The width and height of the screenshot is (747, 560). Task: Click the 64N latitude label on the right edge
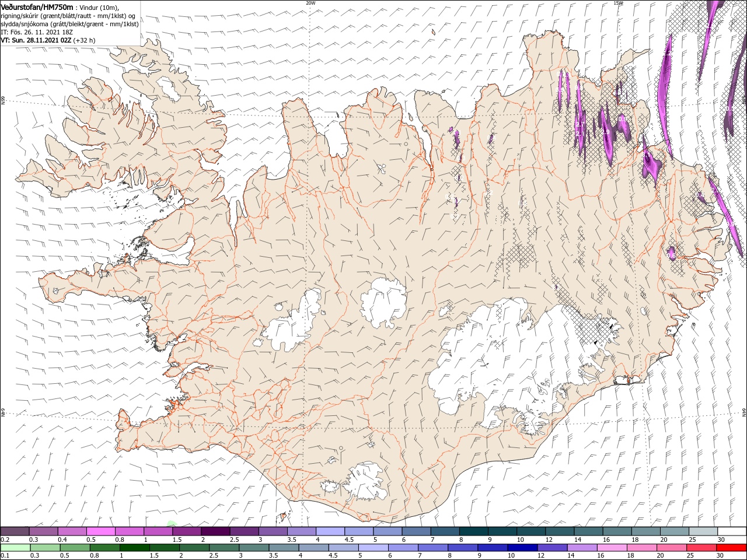[744, 412]
